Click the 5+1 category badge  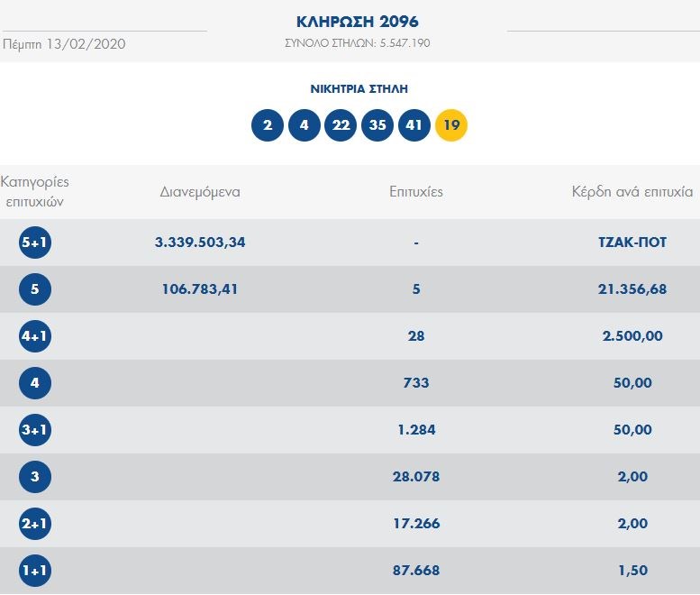pyautogui.click(x=35, y=243)
